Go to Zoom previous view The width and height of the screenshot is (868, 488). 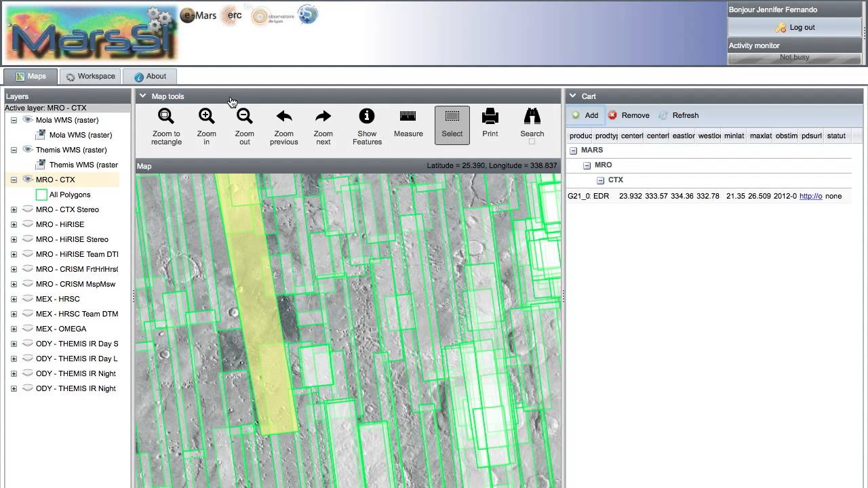point(284,126)
